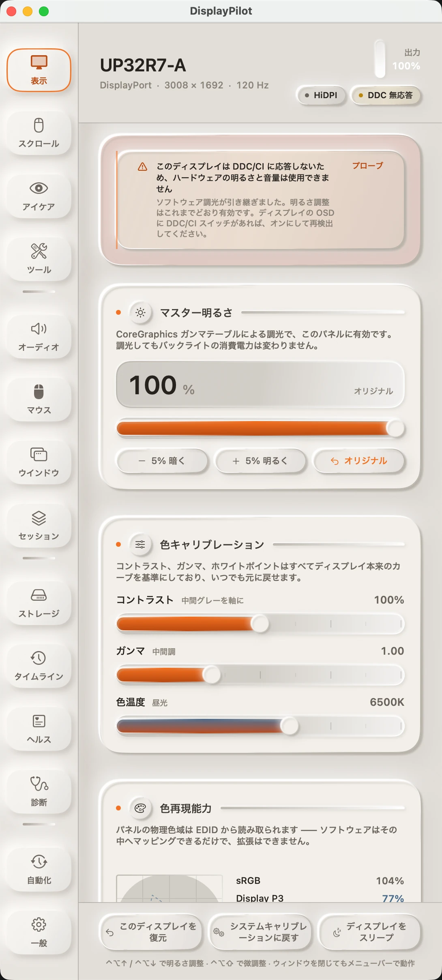Click the コントラスト slider knob

click(260, 623)
